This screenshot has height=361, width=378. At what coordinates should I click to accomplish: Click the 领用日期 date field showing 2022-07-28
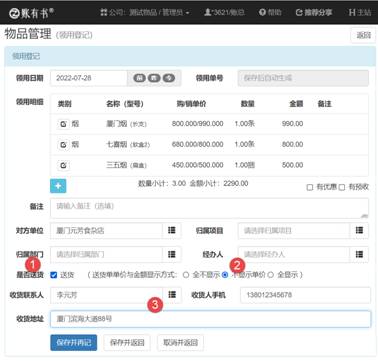pos(89,78)
